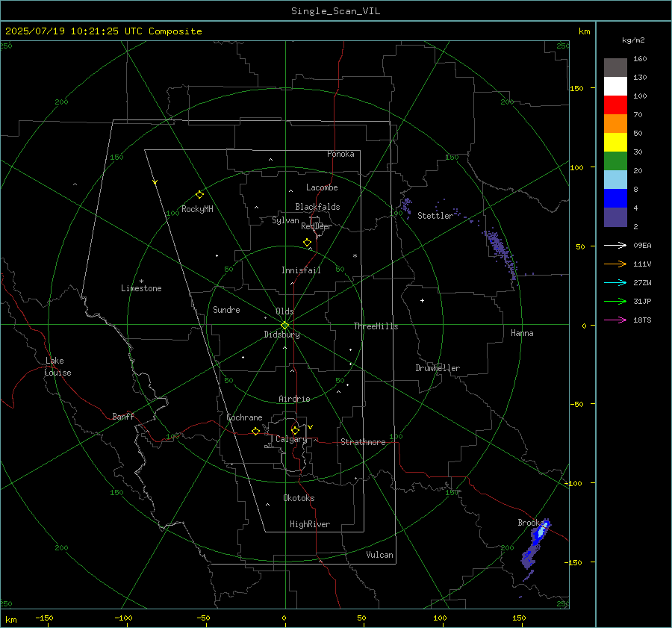The height and width of the screenshot is (628, 672).
Task: Click the Didsbury city label
Action: tap(281, 335)
